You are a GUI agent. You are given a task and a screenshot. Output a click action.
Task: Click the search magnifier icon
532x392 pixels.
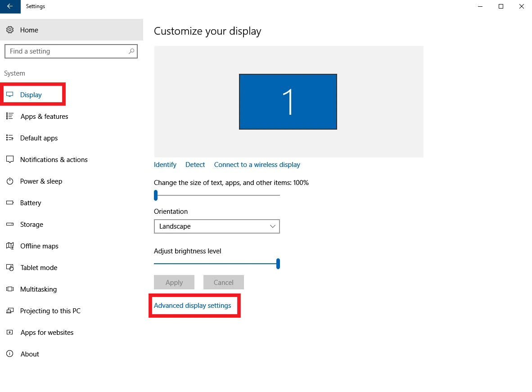(x=131, y=51)
